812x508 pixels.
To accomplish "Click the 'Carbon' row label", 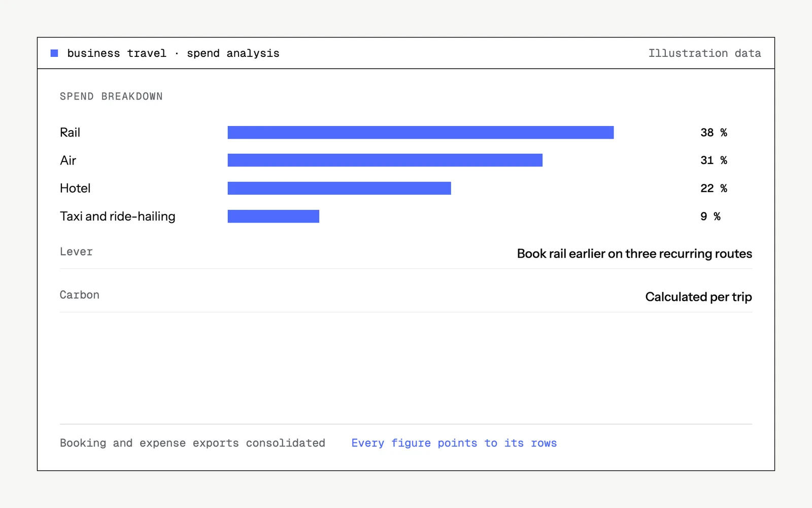I will point(80,295).
